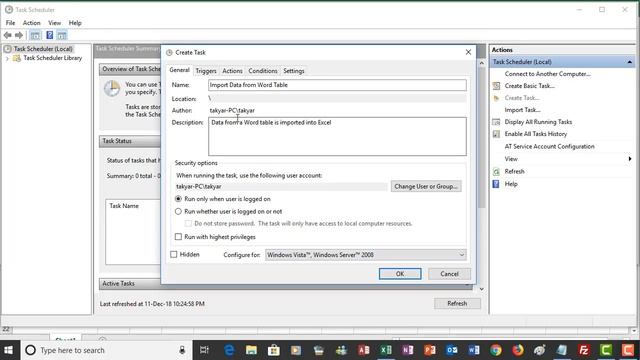640x360 pixels.
Task: Open Access from the taskbar
Action: 363,350
